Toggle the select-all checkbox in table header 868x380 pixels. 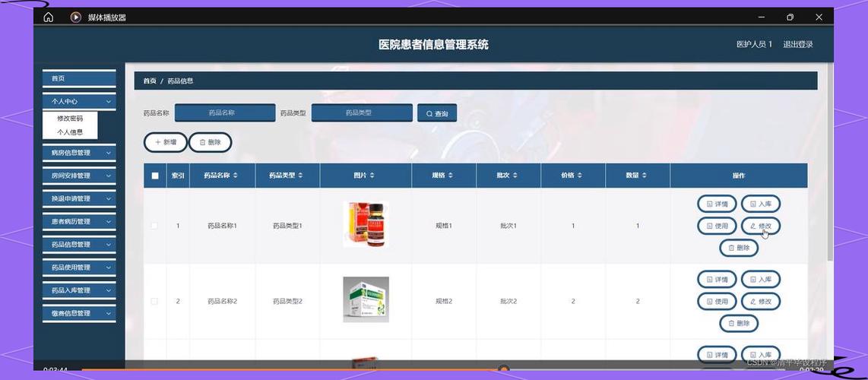155,176
